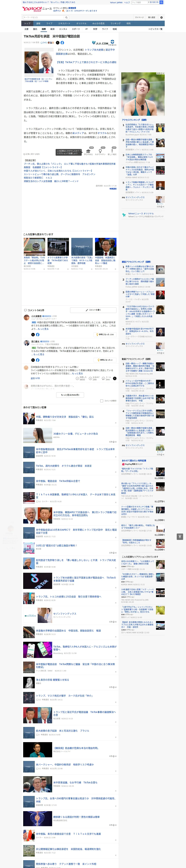Image resolution: width=186 pixels, height=868 pixels.
Task: Share 高口康太's comment on Facebook
Action: coord(38,360)
